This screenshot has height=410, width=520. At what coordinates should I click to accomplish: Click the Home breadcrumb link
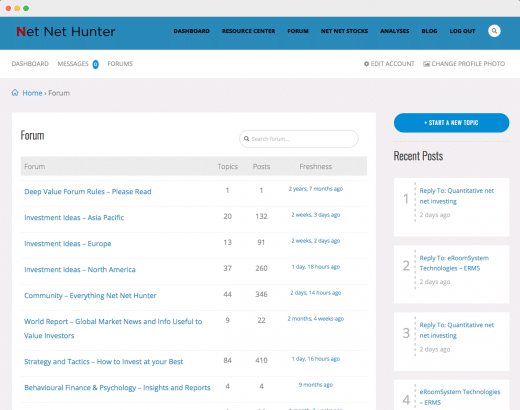(x=32, y=93)
